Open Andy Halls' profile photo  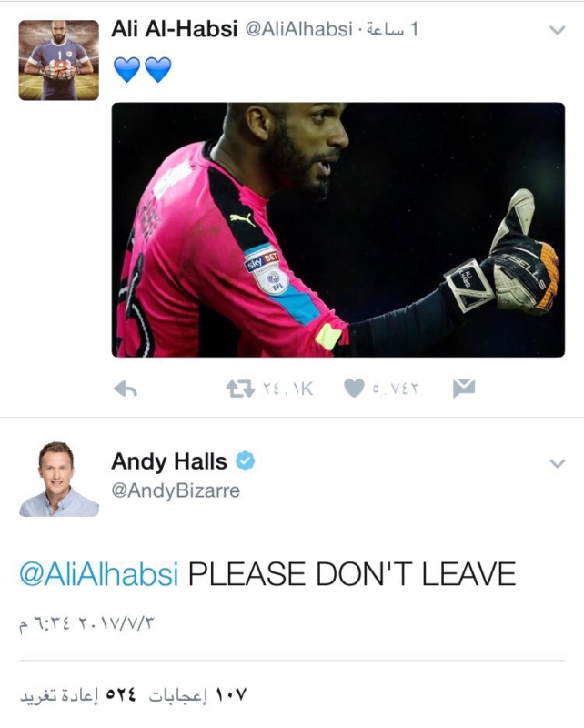(x=59, y=479)
